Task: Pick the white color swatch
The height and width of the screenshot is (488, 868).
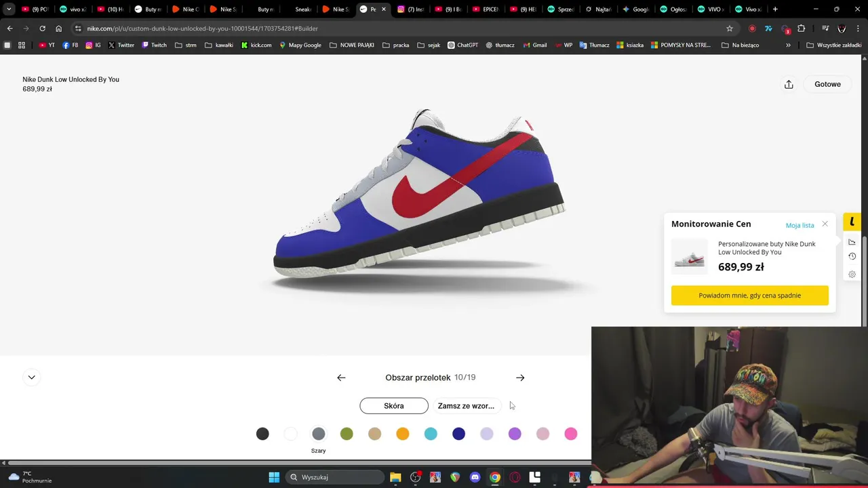Action: coord(290,434)
